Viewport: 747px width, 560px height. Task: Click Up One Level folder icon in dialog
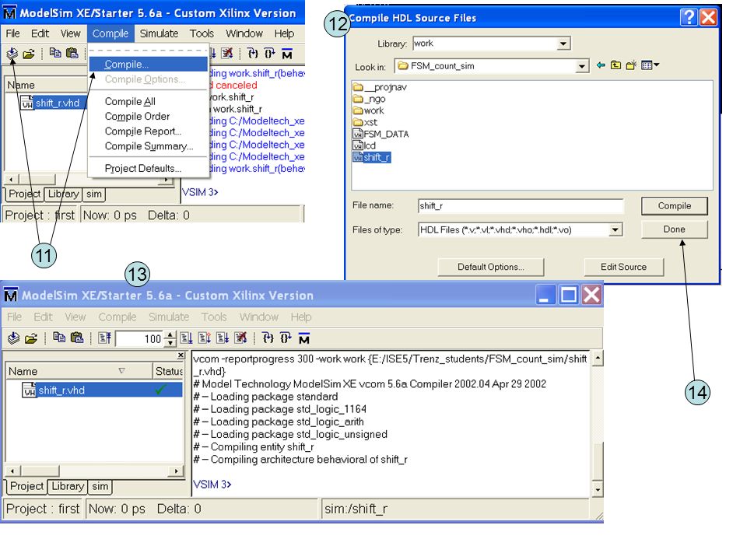(615, 65)
